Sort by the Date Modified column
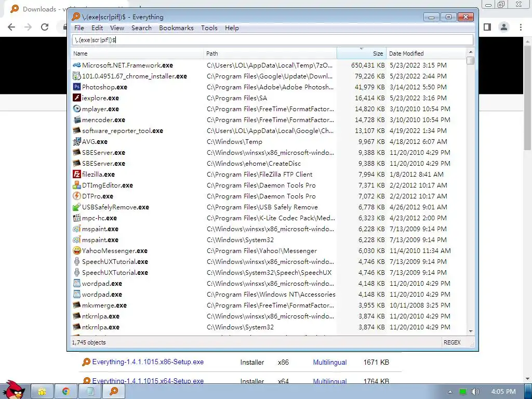The image size is (532, 399). pos(426,54)
